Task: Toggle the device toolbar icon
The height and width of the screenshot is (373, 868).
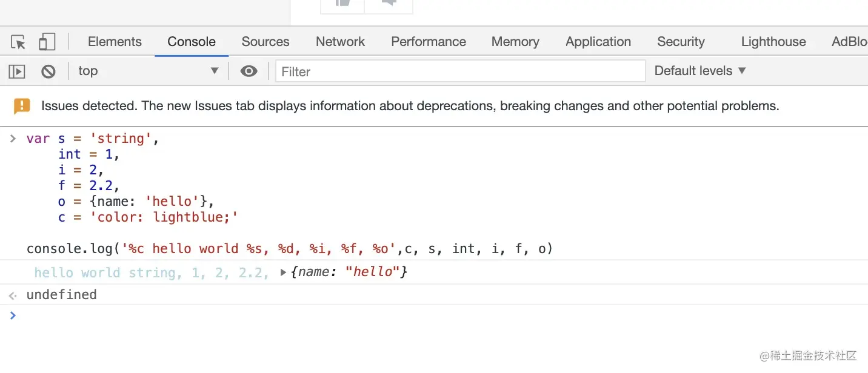Action: [47, 42]
